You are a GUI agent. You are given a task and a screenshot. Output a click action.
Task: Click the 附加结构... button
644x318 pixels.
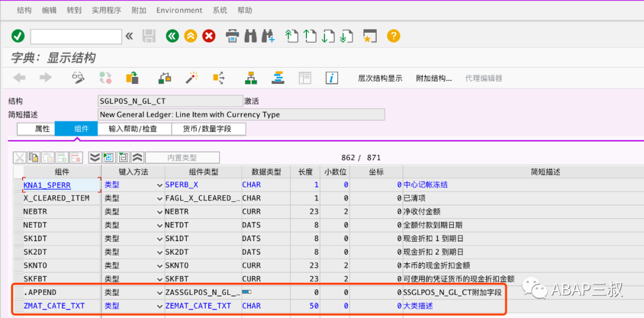(x=434, y=79)
